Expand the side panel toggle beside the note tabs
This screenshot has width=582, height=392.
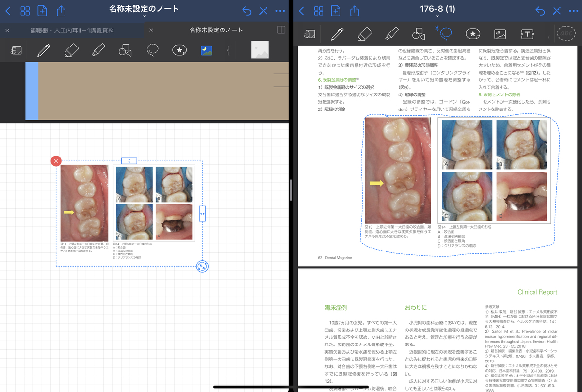[x=281, y=30]
